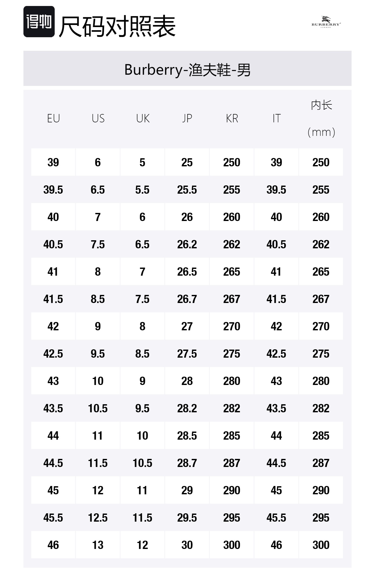This screenshot has height=588, width=375.
Task: Select KR size 300 cell
Action: coord(232,545)
